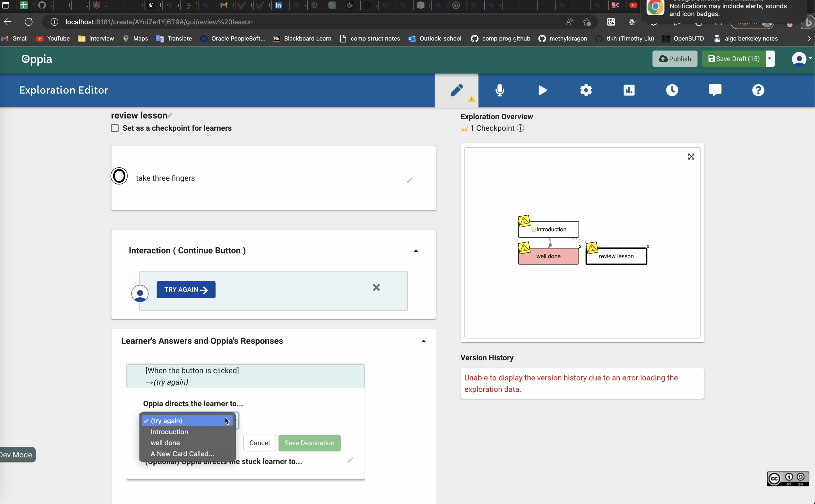Edit the 'take three fingers' content pencil
The width and height of the screenshot is (815, 504).
[410, 180]
